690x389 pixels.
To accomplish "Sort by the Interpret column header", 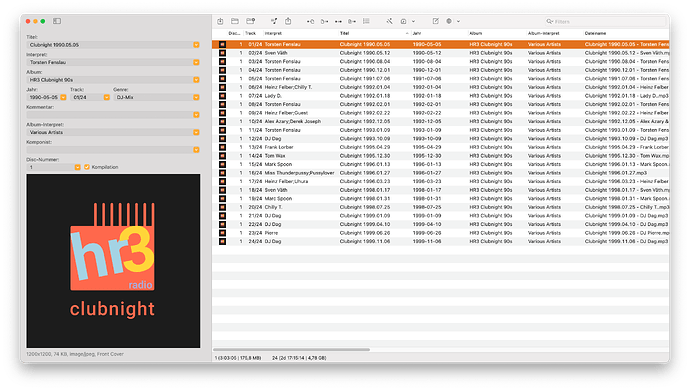I will (273, 33).
